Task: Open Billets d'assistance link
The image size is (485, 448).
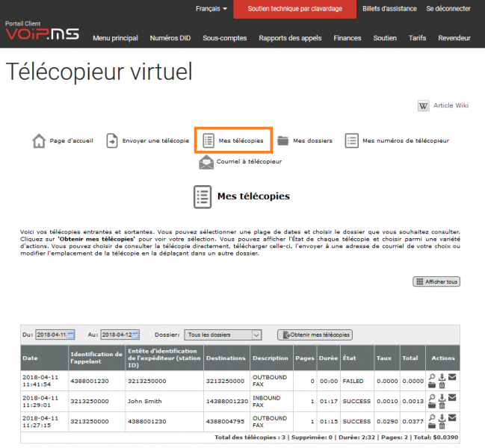Action: click(x=389, y=9)
